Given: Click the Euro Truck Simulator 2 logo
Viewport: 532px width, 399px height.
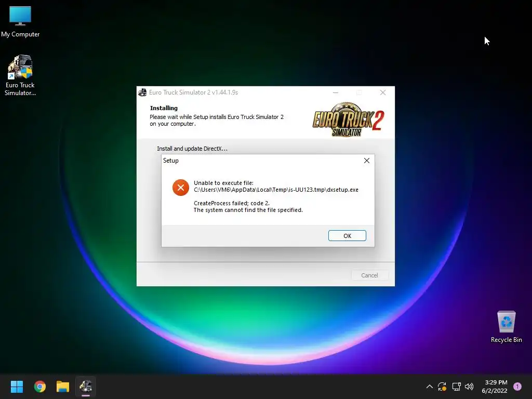Looking at the screenshot, I should coord(349,119).
